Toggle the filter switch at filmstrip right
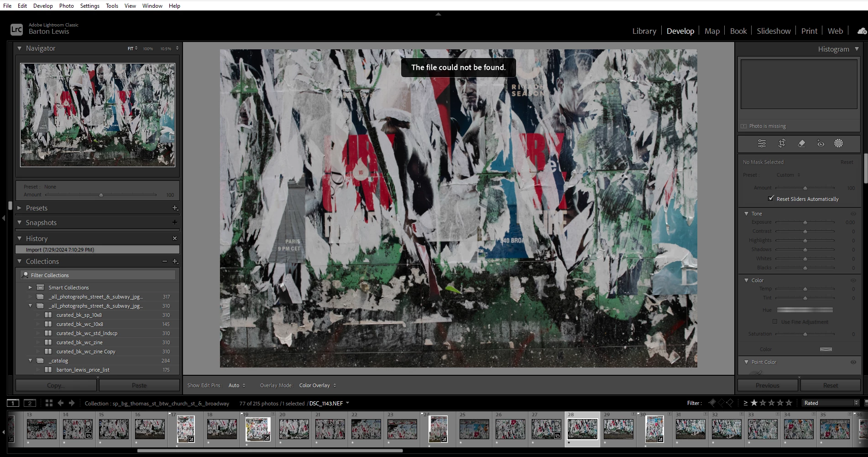The width and height of the screenshot is (868, 457). click(866, 403)
